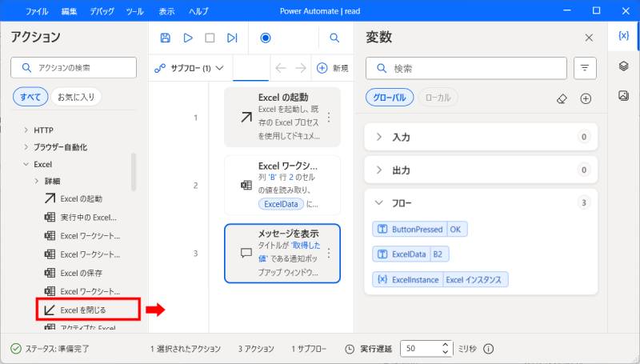The image size is (640, 364).
Task: Open the ファイル menu
Action: pyautogui.click(x=37, y=11)
